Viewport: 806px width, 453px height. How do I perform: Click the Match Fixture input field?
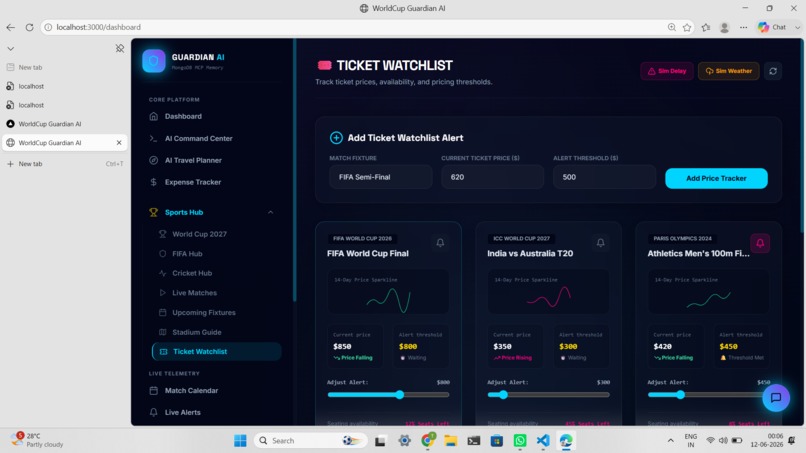click(380, 177)
